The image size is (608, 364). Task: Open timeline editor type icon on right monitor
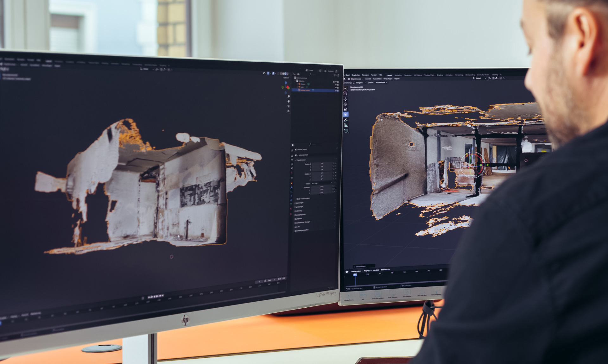pyautogui.click(x=347, y=272)
